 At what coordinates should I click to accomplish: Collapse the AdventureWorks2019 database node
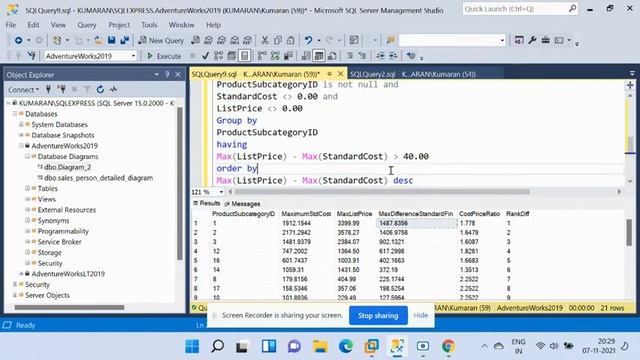[21, 146]
